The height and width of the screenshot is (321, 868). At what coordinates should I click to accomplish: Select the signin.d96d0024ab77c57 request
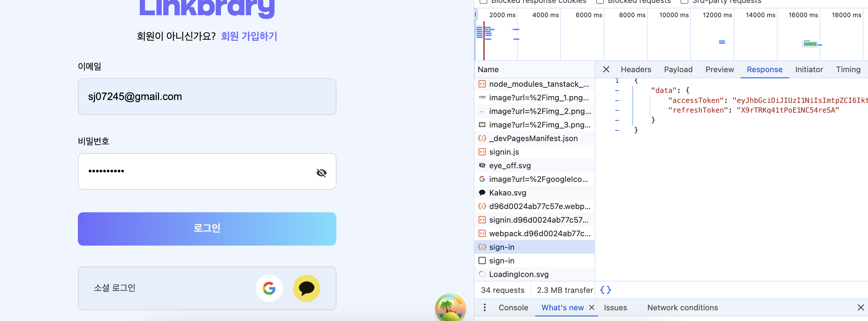(x=535, y=220)
